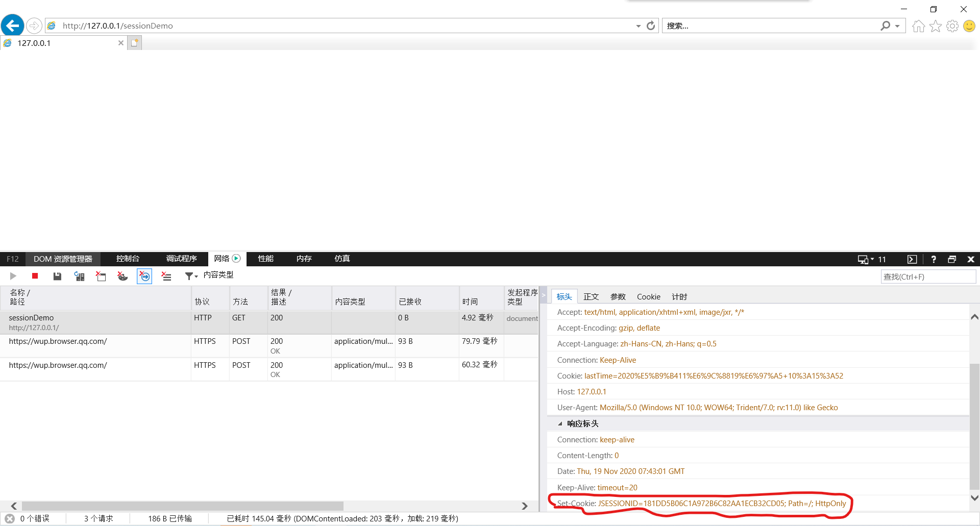The image size is (980, 526).
Task: Click the horizontal scrollbar left arrow
Action: (x=14, y=506)
